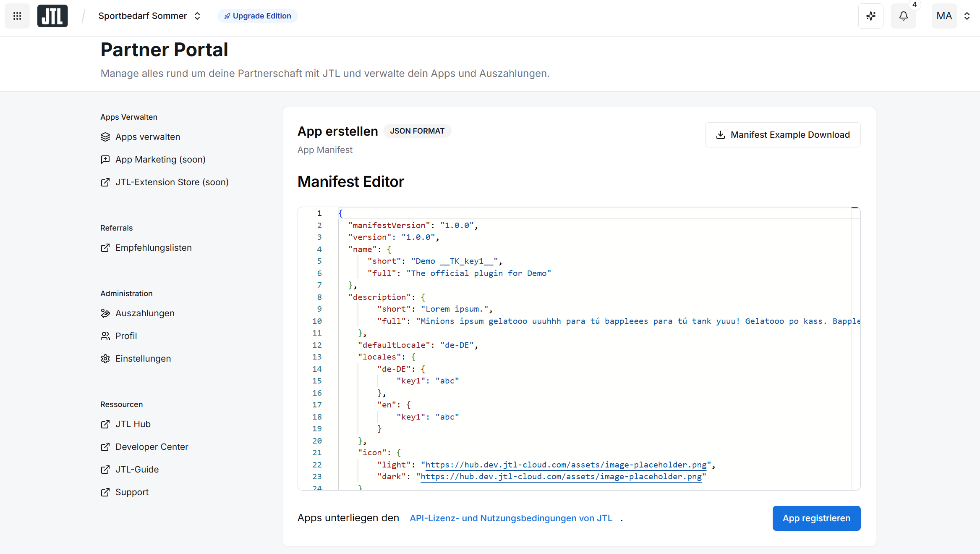Click editor line number 1

pos(319,213)
